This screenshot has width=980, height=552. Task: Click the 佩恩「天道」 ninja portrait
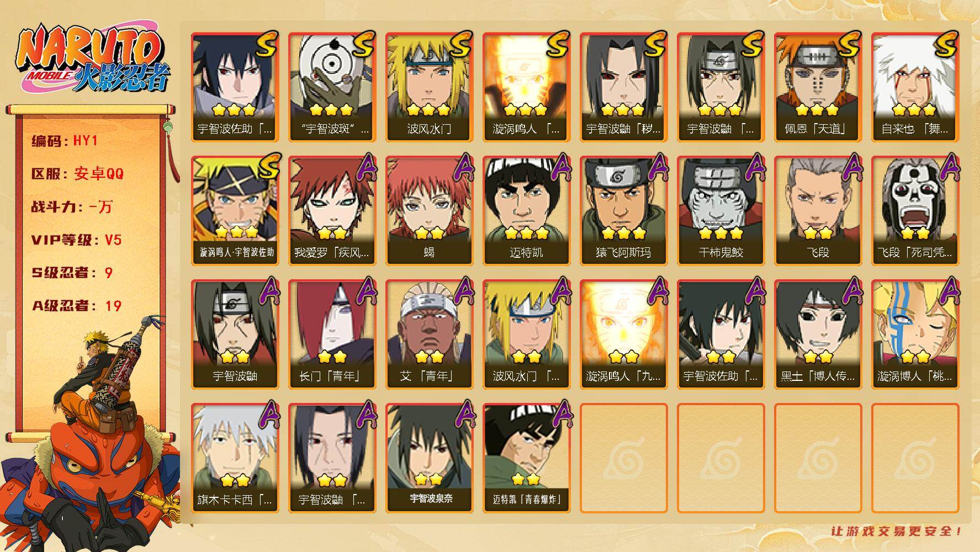[x=818, y=87]
